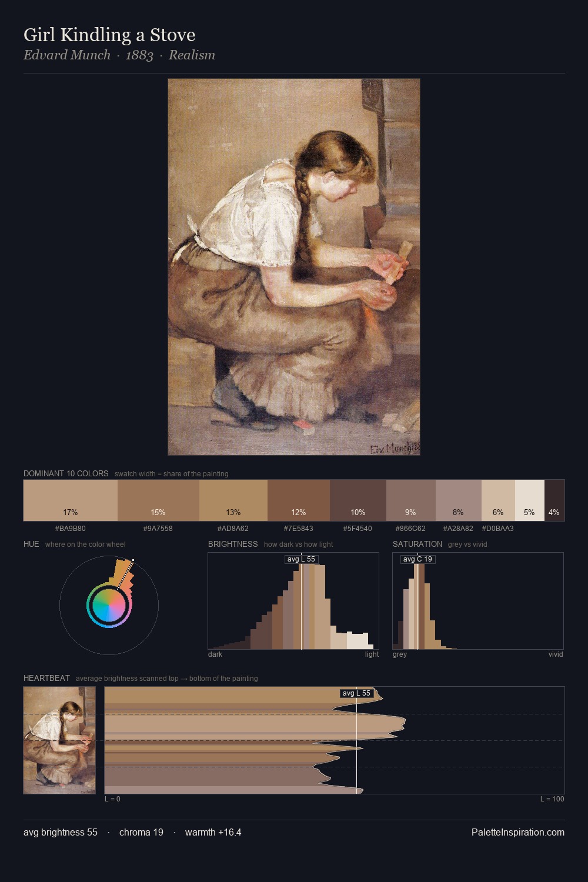Click 'how dark vs how light' caption
The image size is (588, 882).
[298, 544]
